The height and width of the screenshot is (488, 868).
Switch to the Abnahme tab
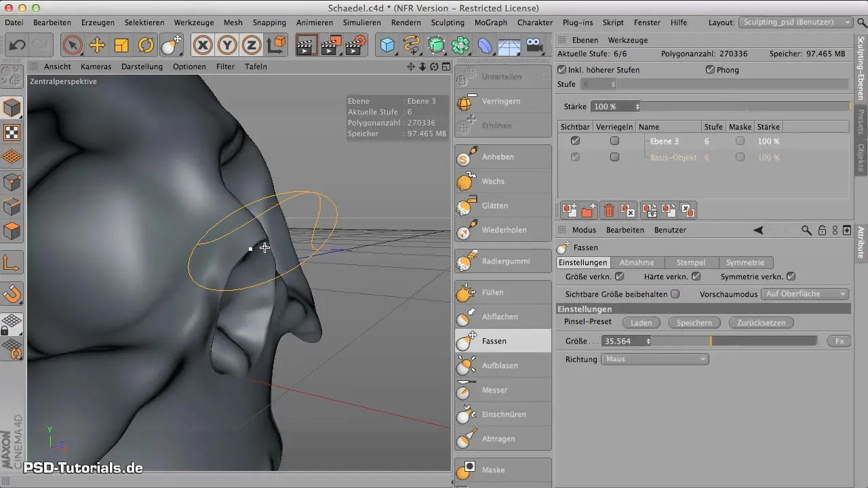pos(637,262)
